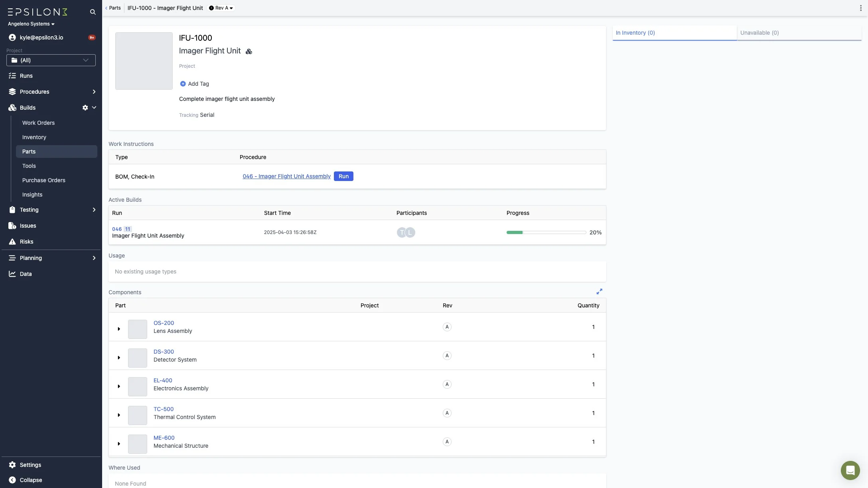Switch to the Unavailable (0) tab
Screen dimensions: 868x488
(759, 33)
